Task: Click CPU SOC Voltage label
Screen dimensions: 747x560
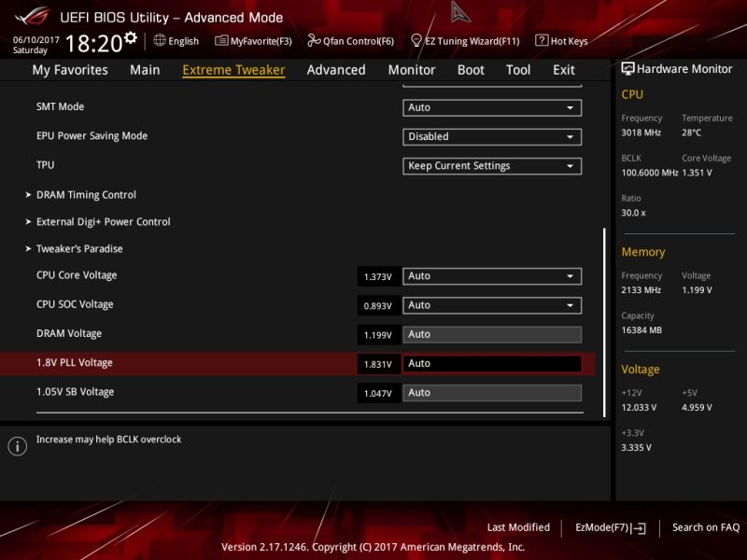Action: 75,304
